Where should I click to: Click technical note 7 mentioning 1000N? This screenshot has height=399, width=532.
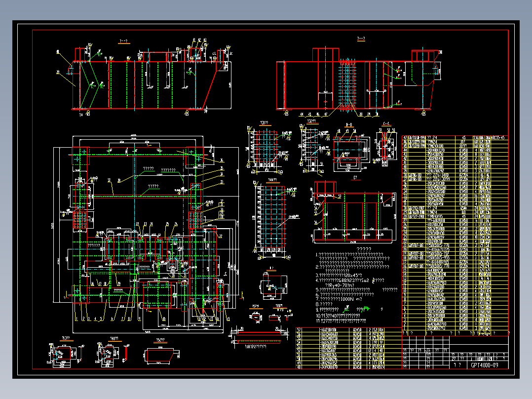[x=339, y=299]
